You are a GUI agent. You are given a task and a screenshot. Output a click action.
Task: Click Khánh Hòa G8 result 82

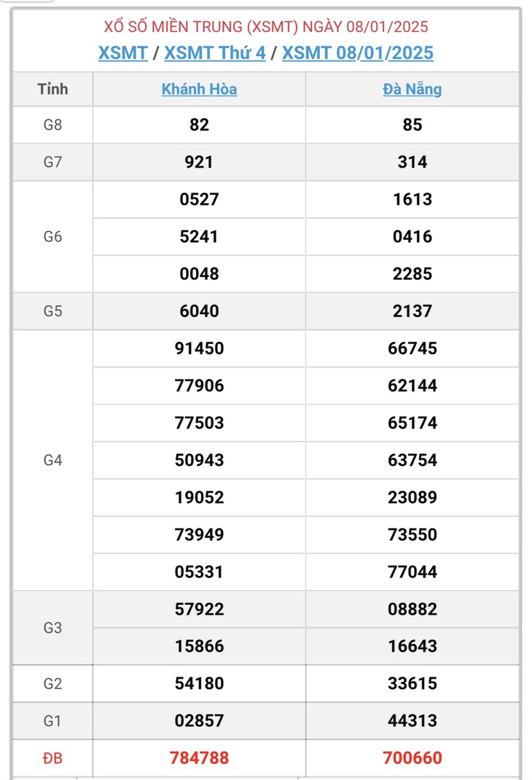pos(199,125)
